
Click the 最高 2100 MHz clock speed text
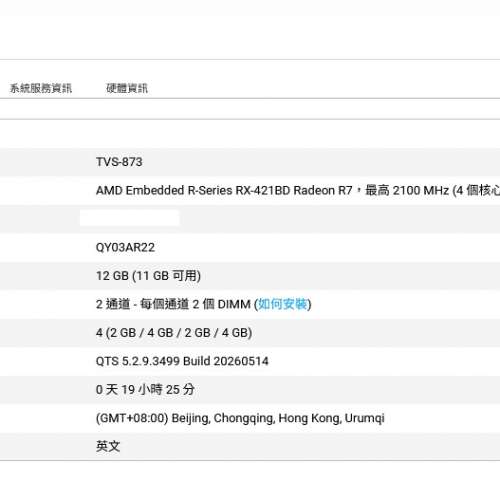pyautogui.click(x=407, y=191)
